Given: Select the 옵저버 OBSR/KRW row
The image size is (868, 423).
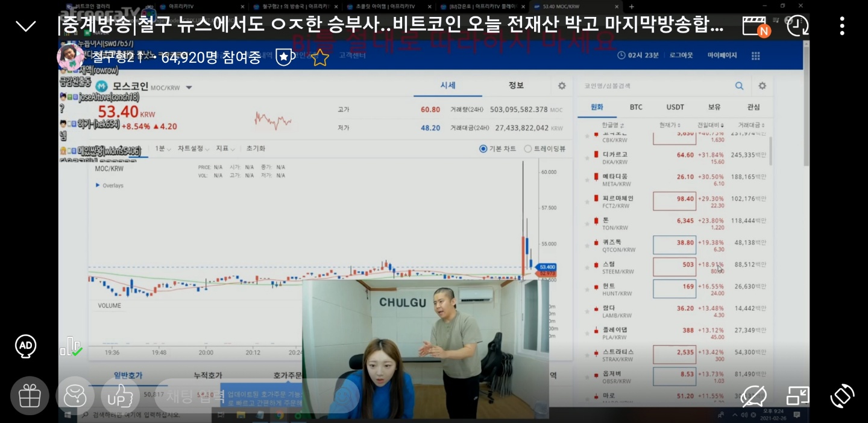Looking at the screenshot, I should pos(675,377).
